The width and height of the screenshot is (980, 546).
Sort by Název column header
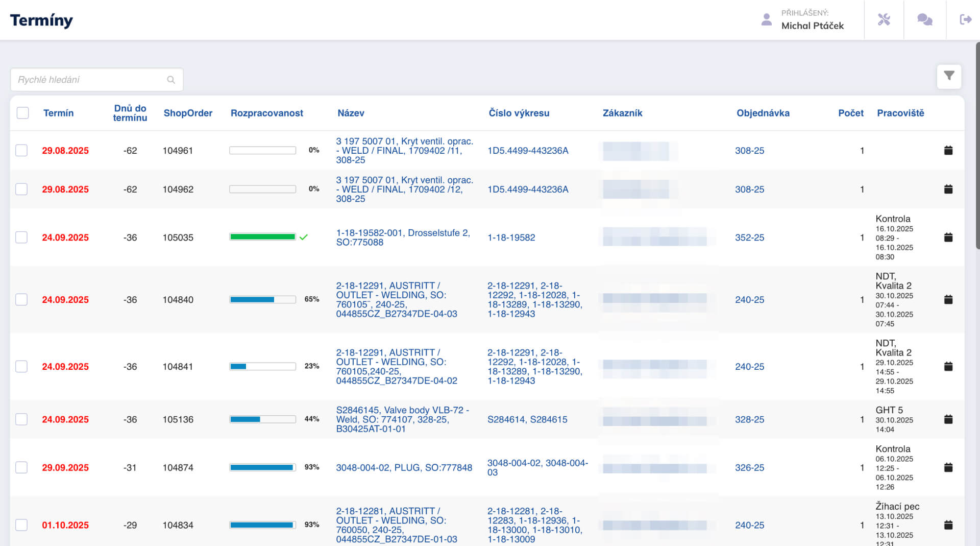(351, 113)
